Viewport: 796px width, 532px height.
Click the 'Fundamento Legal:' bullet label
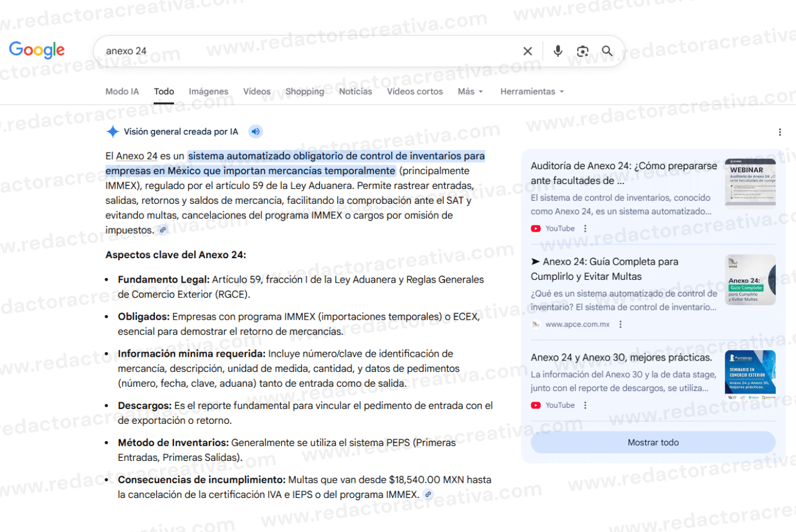[164, 279]
